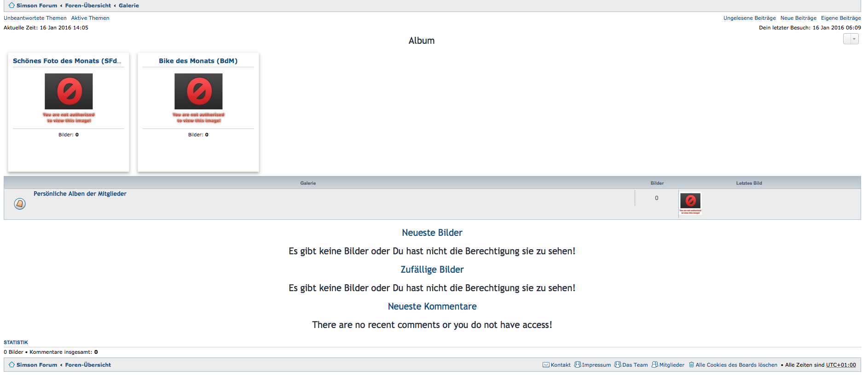This screenshot has width=868, height=375.
Task: Click the home icon in top breadcrumb
Action: 12,5
